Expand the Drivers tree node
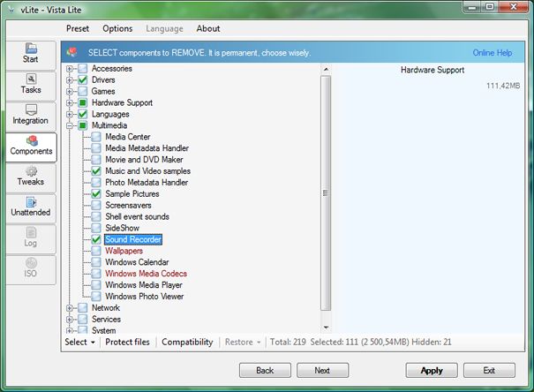The height and width of the screenshot is (392, 534). click(x=70, y=80)
